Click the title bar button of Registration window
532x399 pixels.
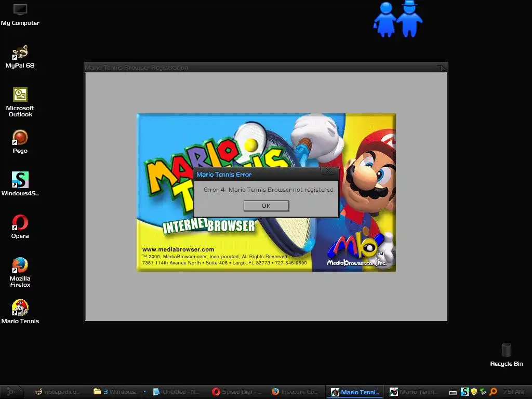tap(441, 68)
